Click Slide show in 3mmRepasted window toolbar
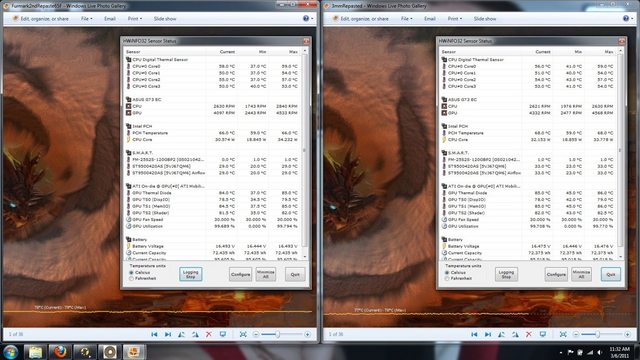Viewport: 640px width, 360px height. click(485, 19)
